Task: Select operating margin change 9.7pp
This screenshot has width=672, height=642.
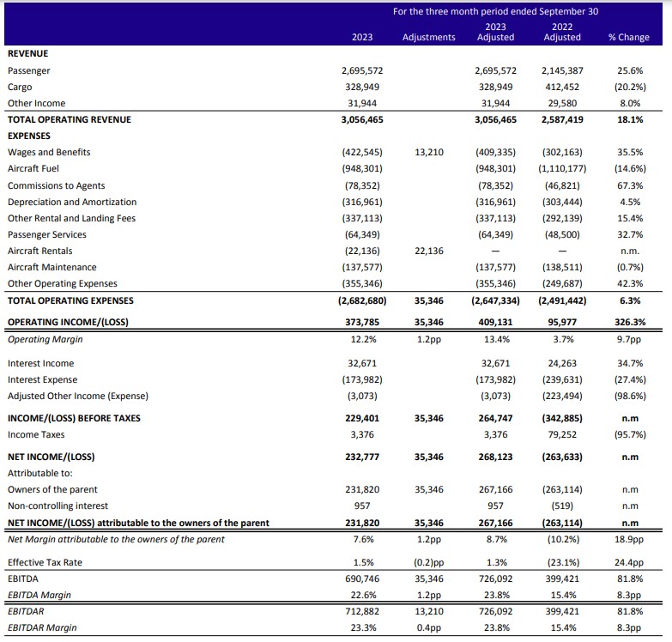Action: pyautogui.click(x=630, y=339)
